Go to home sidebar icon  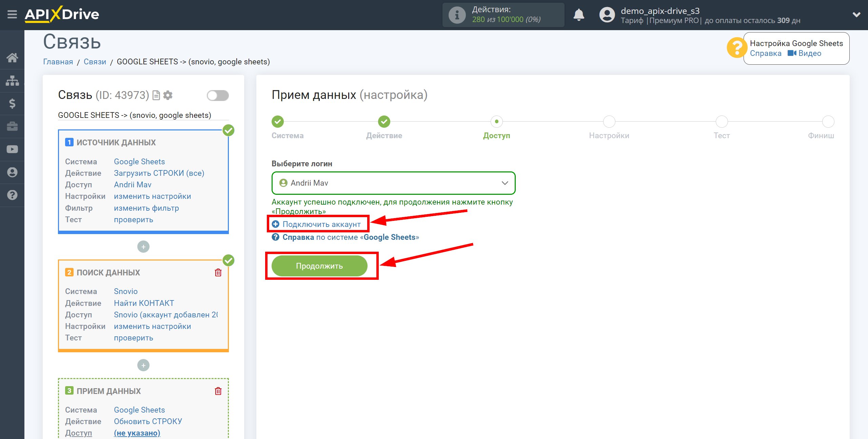pyautogui.click(x=12, y=58)
